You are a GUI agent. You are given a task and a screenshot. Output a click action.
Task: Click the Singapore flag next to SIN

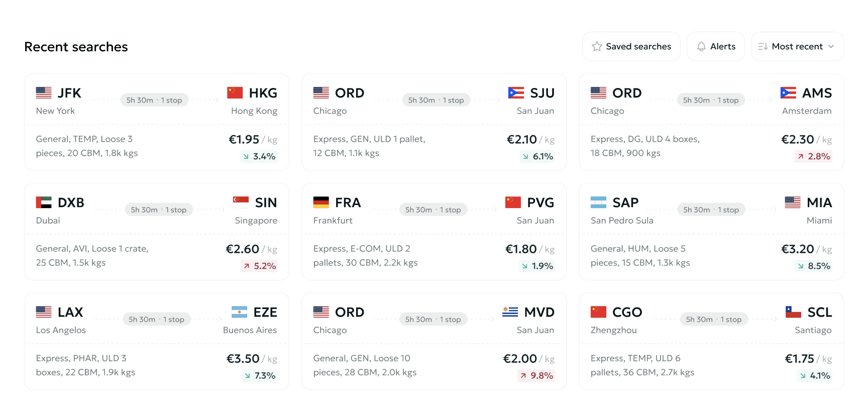[241, 203]
